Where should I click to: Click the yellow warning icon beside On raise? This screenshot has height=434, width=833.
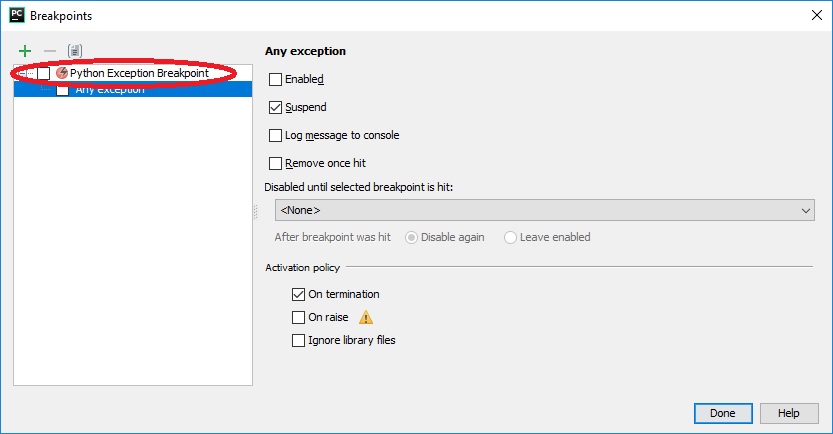366,318
